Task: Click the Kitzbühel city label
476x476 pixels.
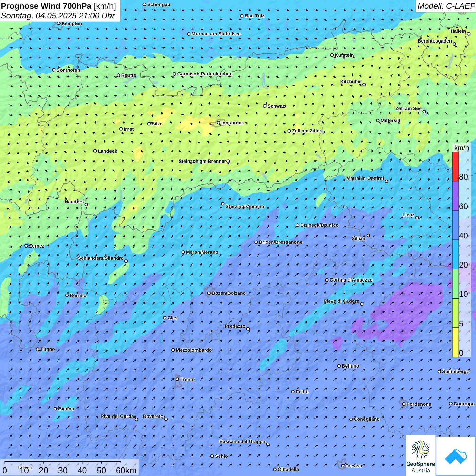Action: [351, 81]
